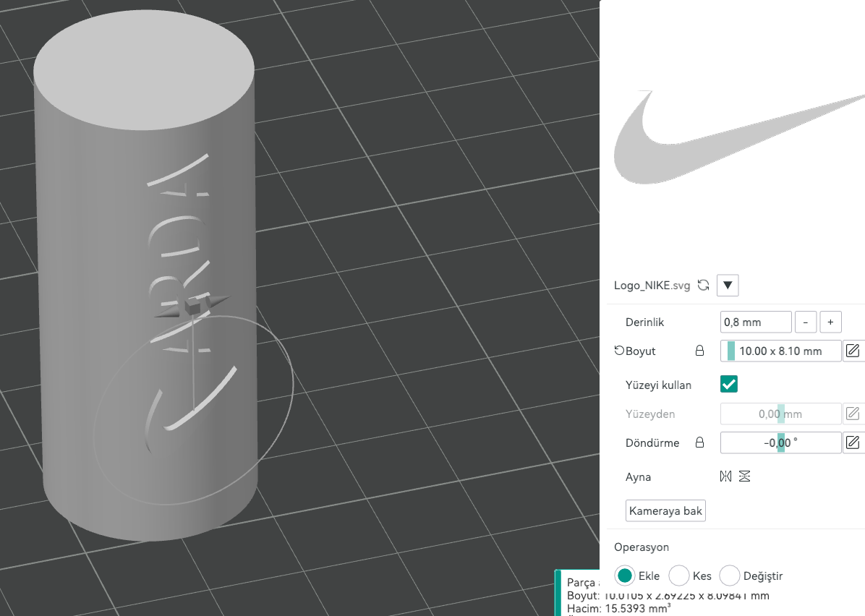This screenshot has width=865, height=616.
Task: Select the Kes operation radio button
Action: click(x=679, y=576)
